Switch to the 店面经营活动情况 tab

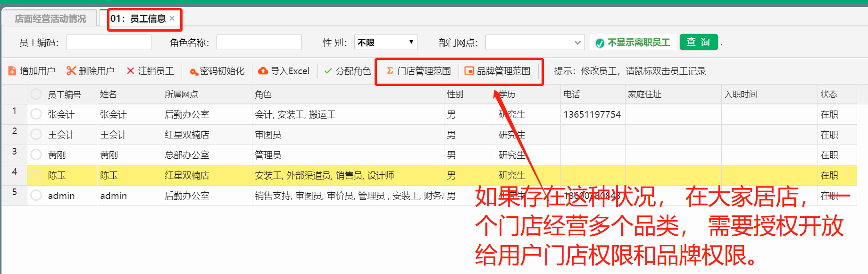(x=50, y=18)
